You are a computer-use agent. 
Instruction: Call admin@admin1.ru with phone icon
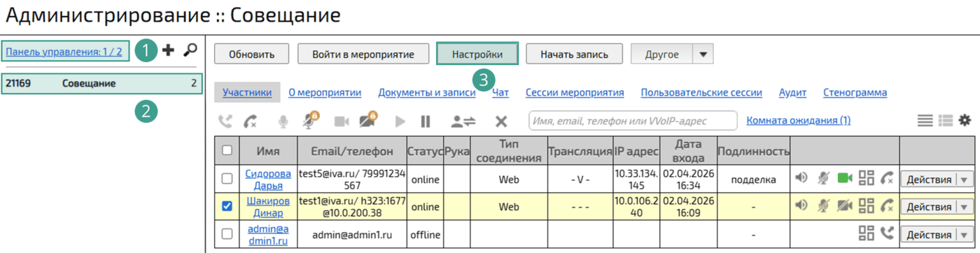pos(888,233)
